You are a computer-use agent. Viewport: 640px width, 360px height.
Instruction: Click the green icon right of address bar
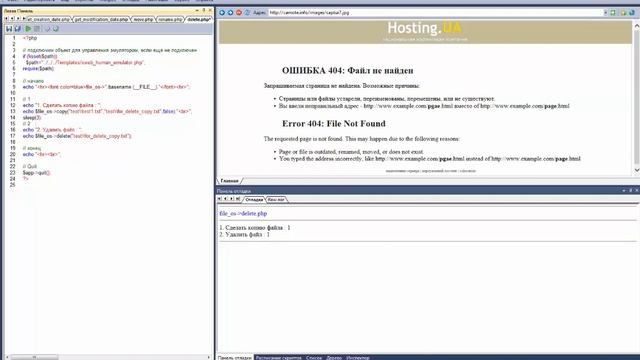[x=613, y=13]
